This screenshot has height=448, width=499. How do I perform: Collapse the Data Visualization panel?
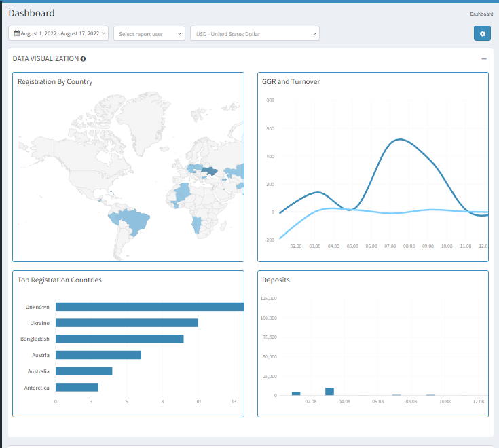pos(484,59)
